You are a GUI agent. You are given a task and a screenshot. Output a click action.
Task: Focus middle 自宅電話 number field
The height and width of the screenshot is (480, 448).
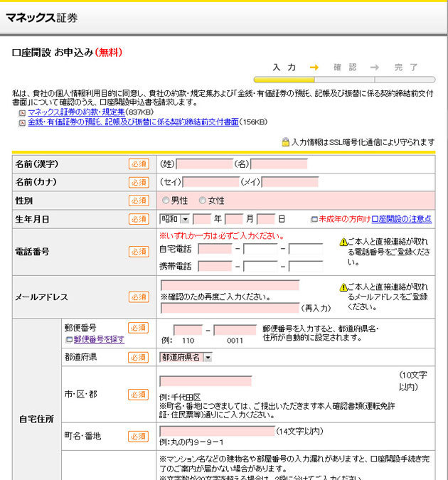[x=260, y=249]
